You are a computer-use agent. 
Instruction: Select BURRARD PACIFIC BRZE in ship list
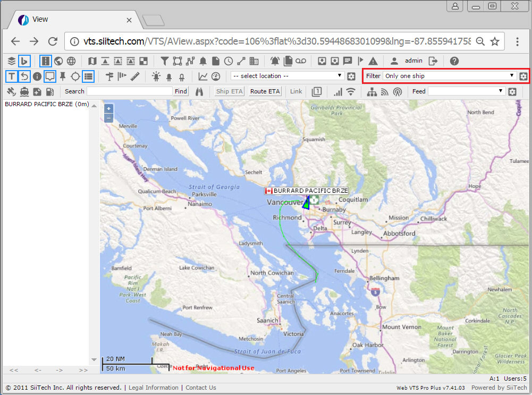[x=46, y=104]
